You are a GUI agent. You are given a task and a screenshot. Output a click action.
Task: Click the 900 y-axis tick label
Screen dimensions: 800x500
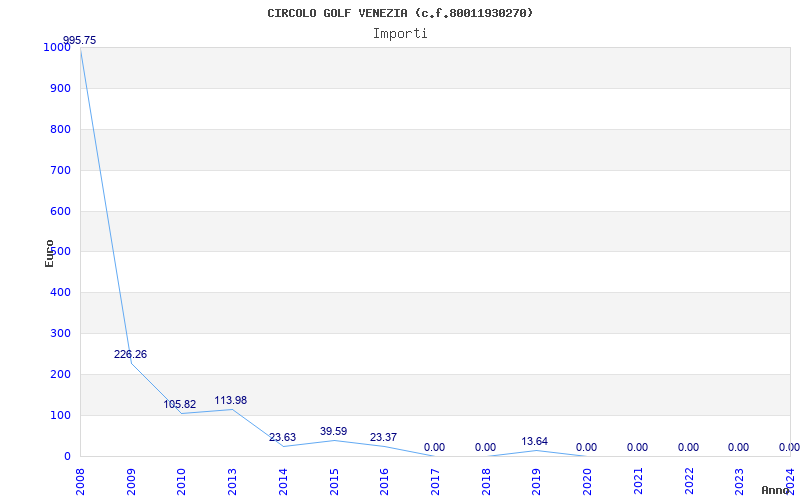[x=60, y=88]
